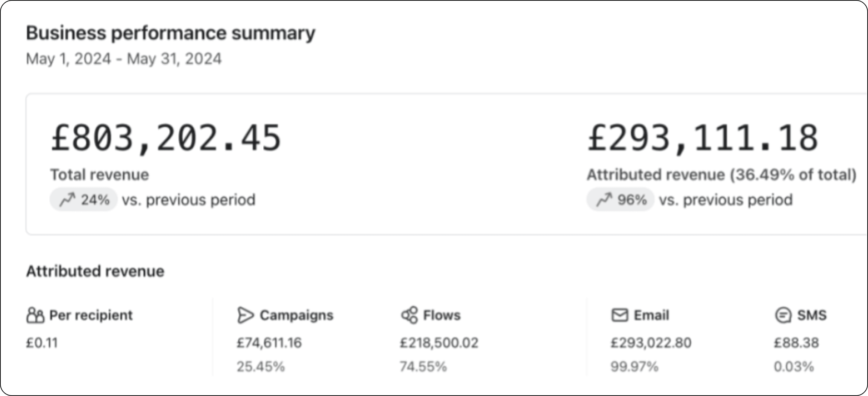
Task: Click the Per recipient people icon
Action: pos(35,316)
